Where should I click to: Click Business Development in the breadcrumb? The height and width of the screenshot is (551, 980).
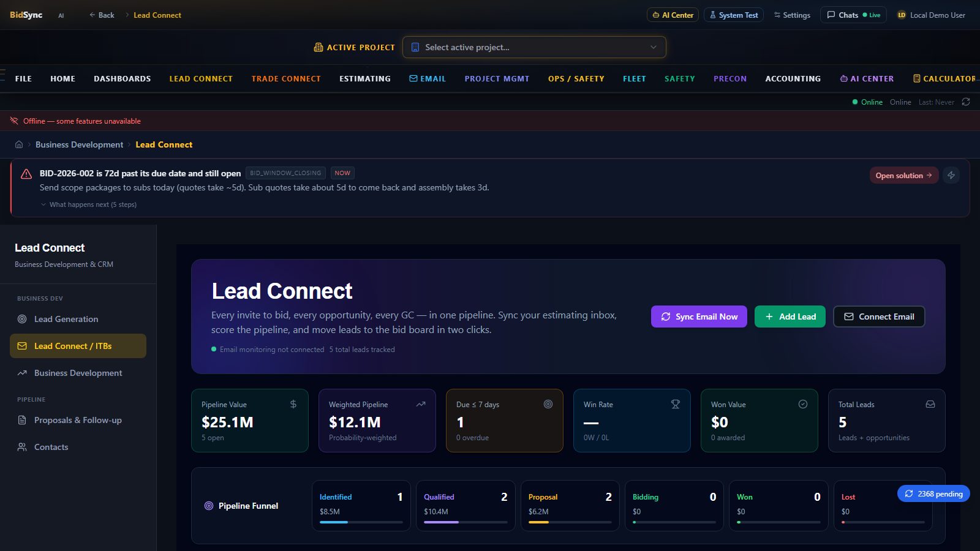coord(79,144)
